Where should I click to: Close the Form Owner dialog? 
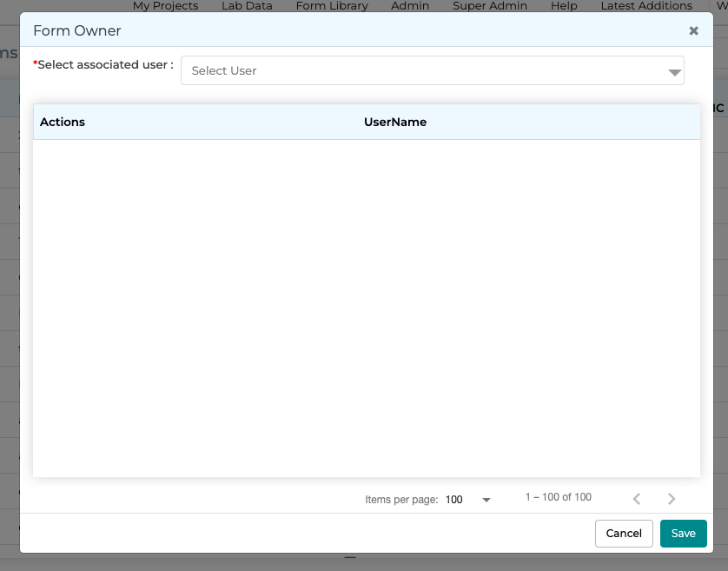pos(693,30)
